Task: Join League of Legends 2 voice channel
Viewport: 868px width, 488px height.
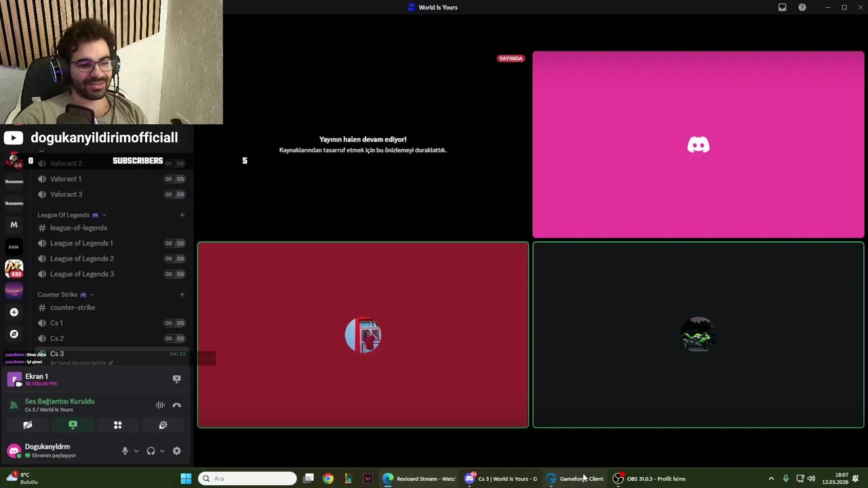Action: point(112,259)
